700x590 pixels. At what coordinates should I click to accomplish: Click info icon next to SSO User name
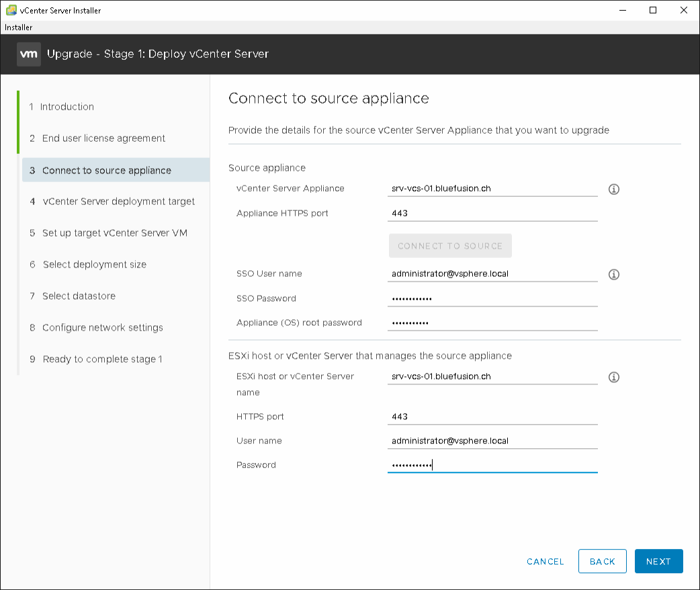coord(613,275)
